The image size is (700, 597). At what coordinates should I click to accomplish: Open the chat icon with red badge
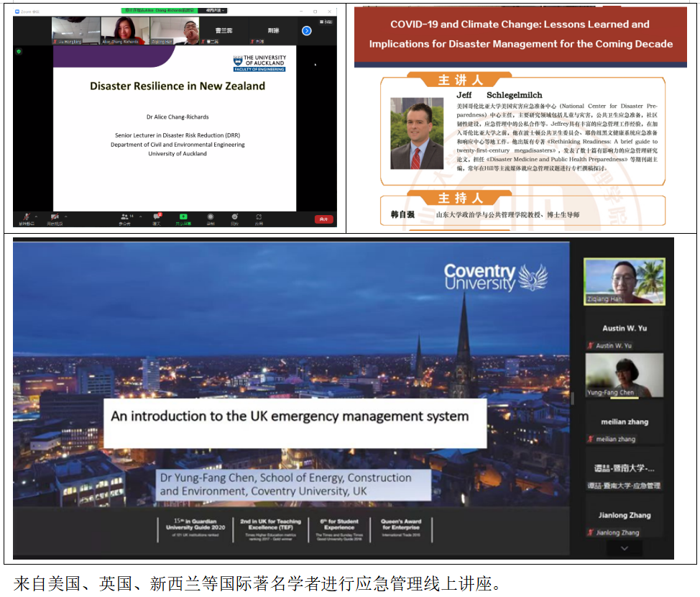(157, 217)
